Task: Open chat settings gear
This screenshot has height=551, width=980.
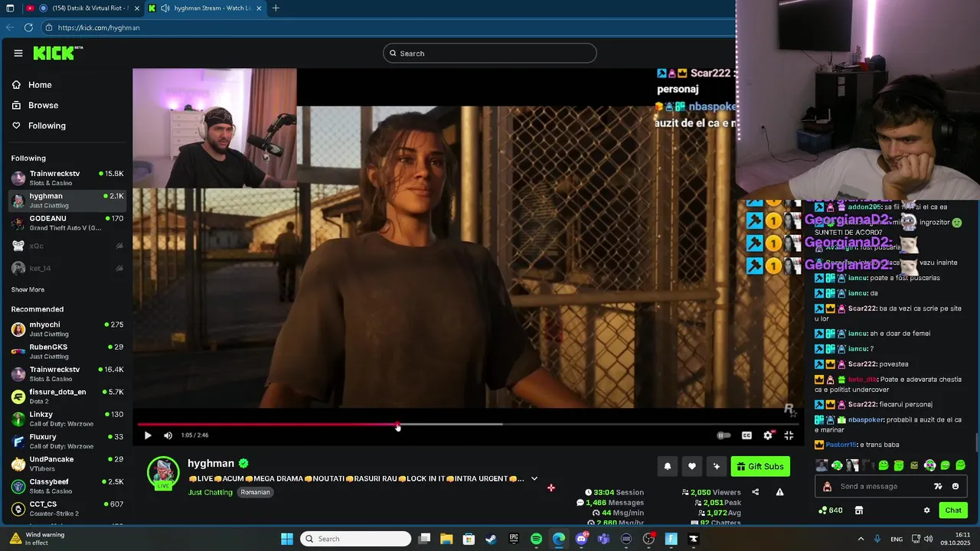Action: click(x=926, y=510)
